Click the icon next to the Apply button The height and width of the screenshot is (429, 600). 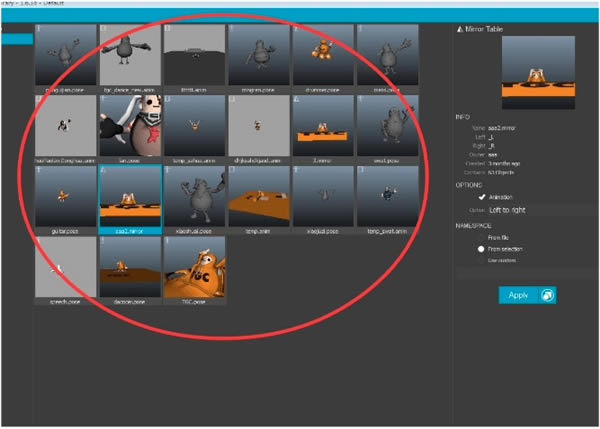point(546,295)
